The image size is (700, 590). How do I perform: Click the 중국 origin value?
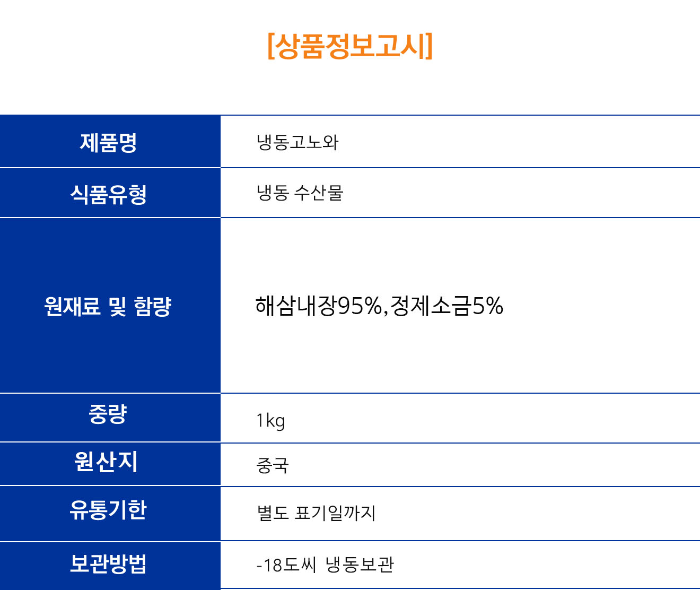(x=273, y=465)
